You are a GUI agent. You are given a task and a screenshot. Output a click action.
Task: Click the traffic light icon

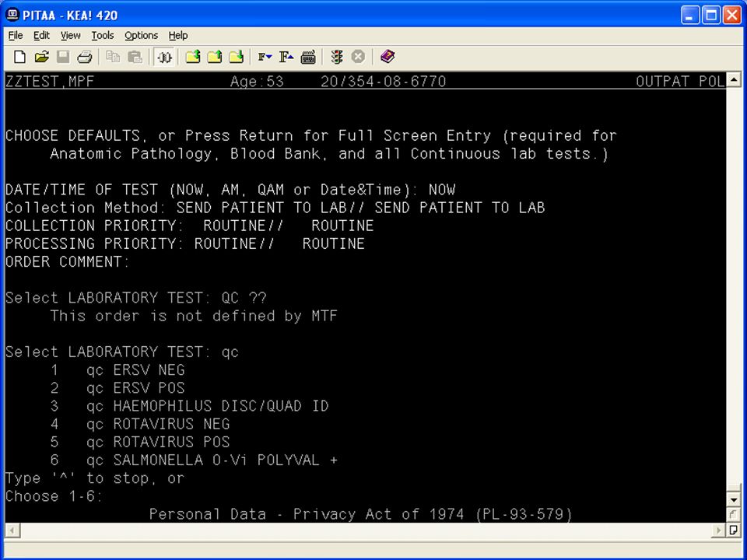337,57
